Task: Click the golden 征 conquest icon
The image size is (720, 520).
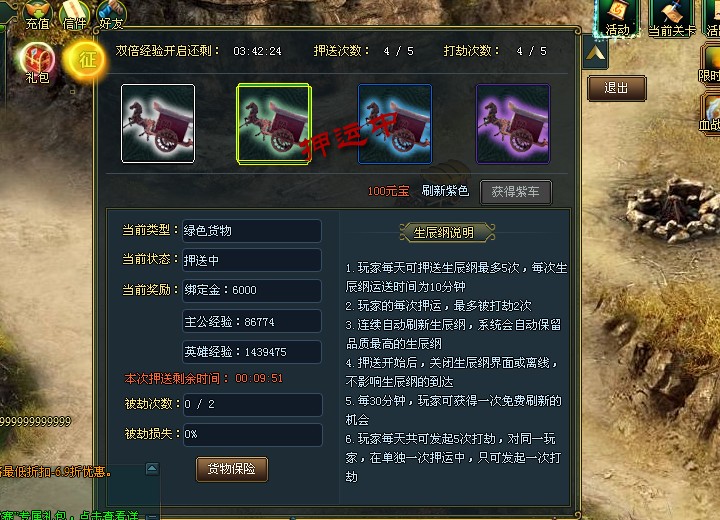Action: pyautogui.click(x=85, y=59)
